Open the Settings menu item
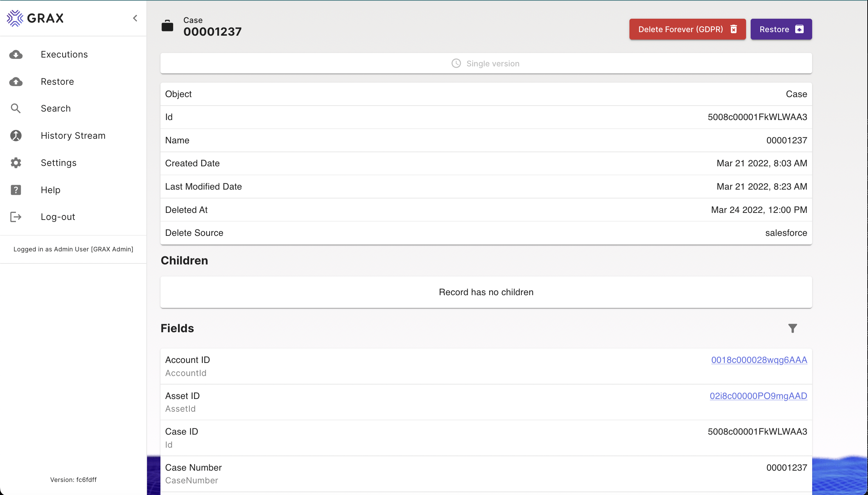 [x=59, y=163]
